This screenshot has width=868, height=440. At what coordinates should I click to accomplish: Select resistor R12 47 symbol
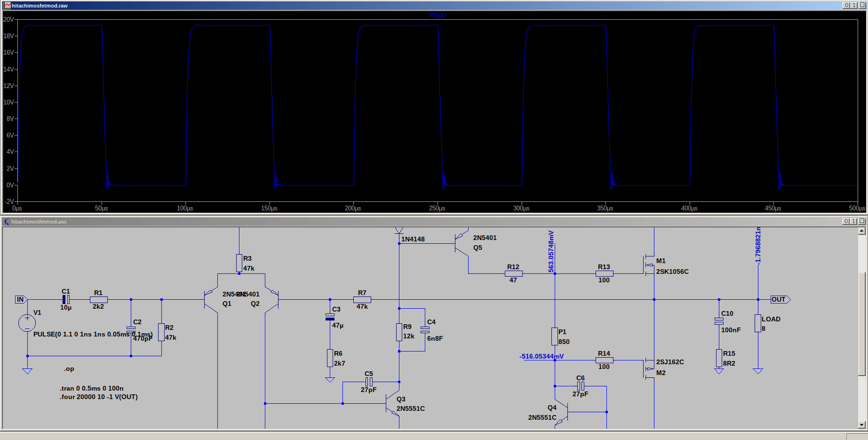pyautogui.click(x=513, y=273)
